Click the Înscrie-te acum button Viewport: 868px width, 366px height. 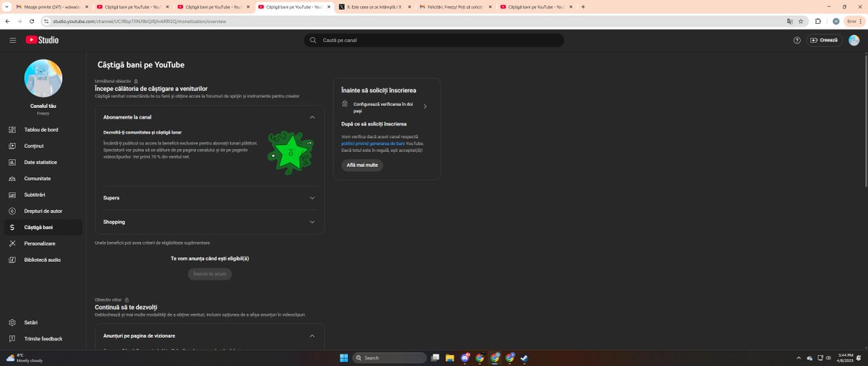click(210, 274)
